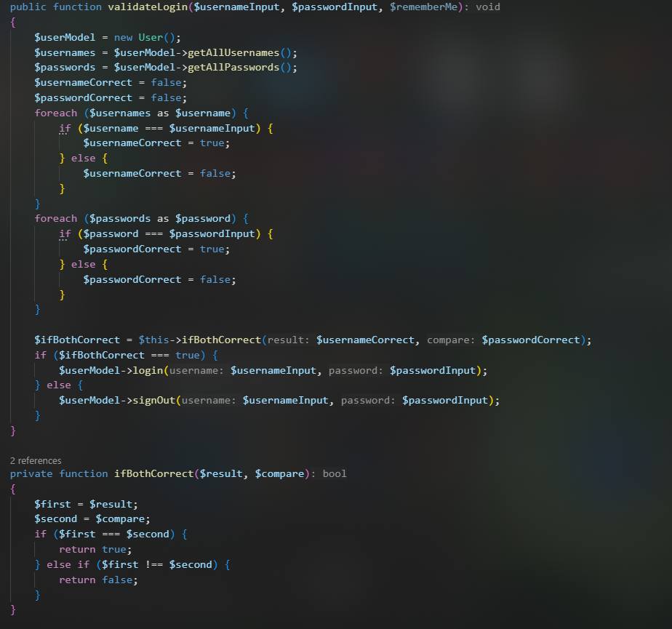672x629 pixels.
Task: Click the signOut method call
Action: [x=154, y=401]
